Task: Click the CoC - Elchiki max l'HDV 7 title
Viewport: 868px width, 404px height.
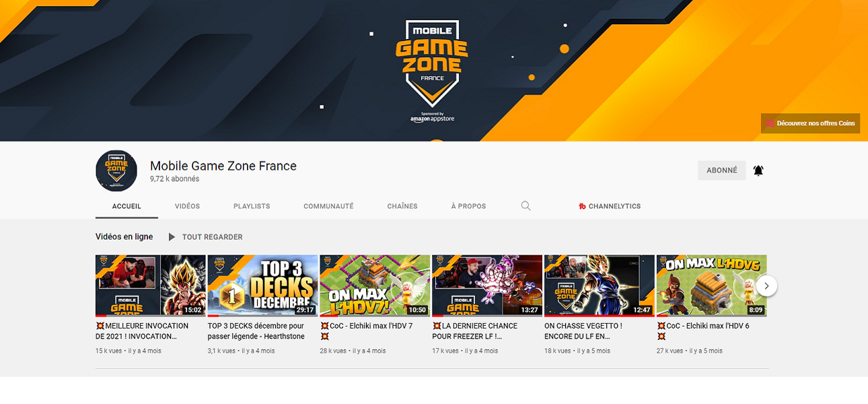Action: 367,331
